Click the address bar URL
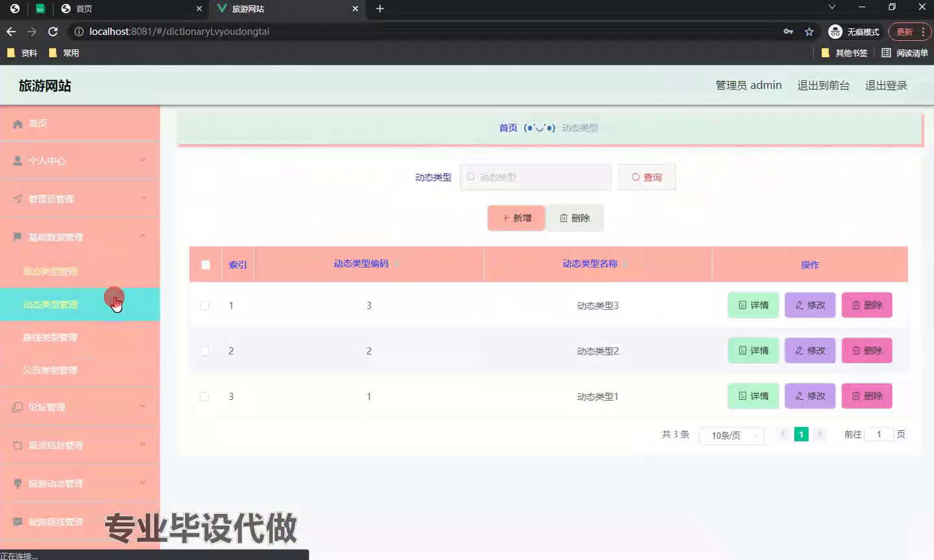The image size is (934, 560). (179, 32)
